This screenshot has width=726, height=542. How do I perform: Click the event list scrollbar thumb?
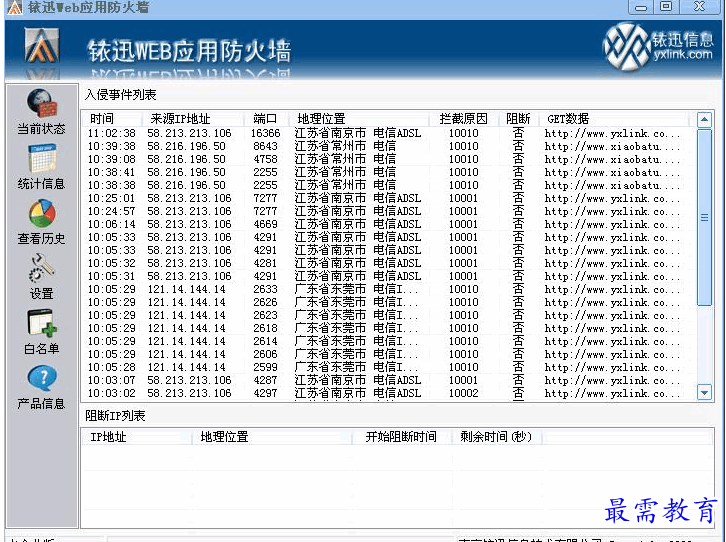(x=704, y=217)
